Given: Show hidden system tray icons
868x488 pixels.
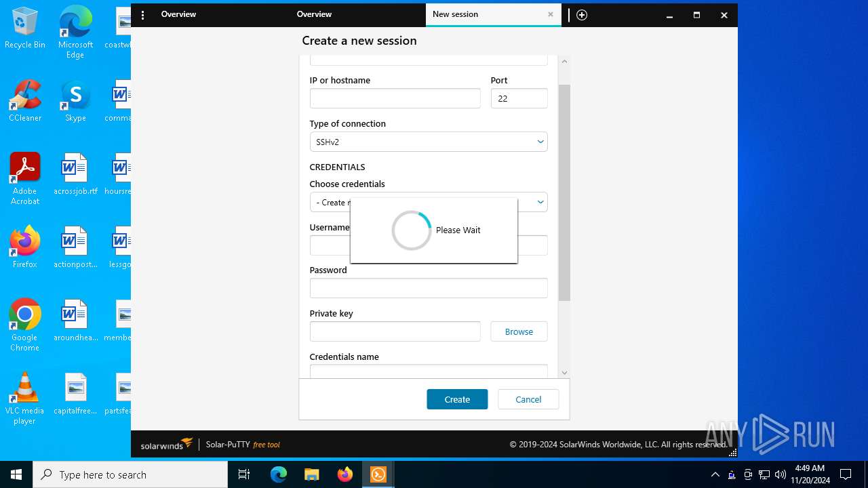Looking at the screenshot, I should [715, 474].
